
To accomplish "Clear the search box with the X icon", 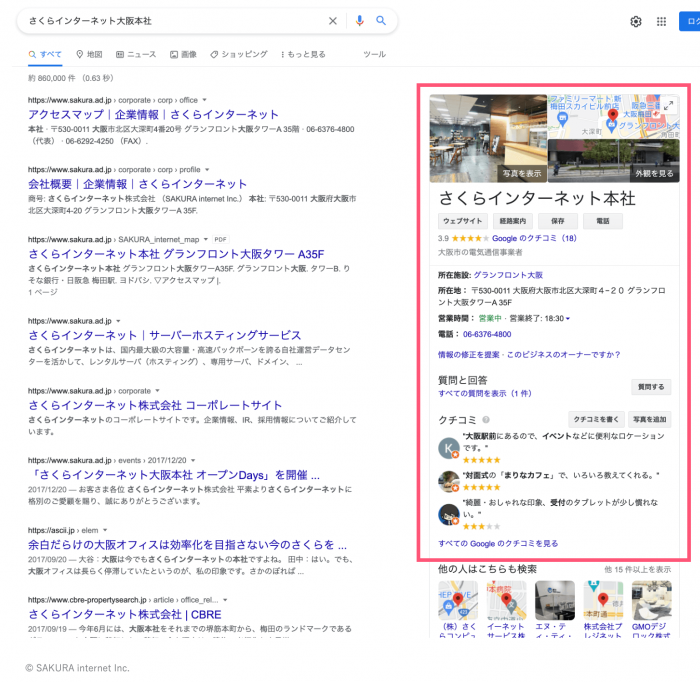I will pyautogui.click(x=333, y=21).
